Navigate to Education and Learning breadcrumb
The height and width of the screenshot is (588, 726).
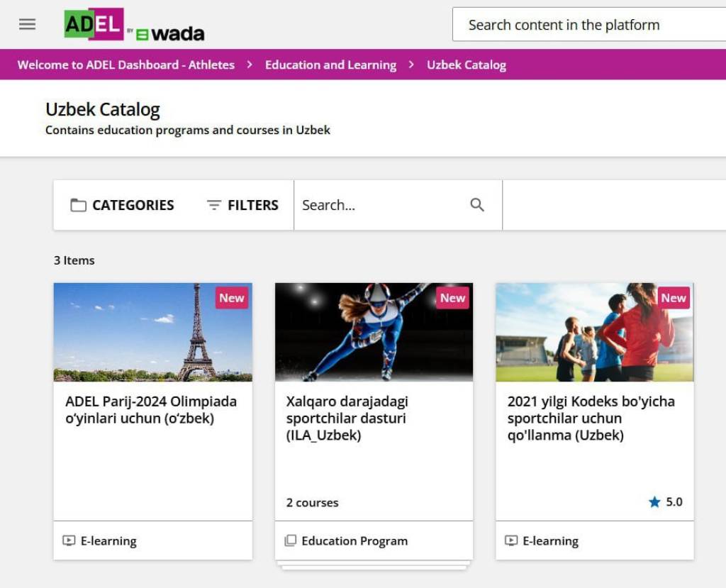pos(330,65)
